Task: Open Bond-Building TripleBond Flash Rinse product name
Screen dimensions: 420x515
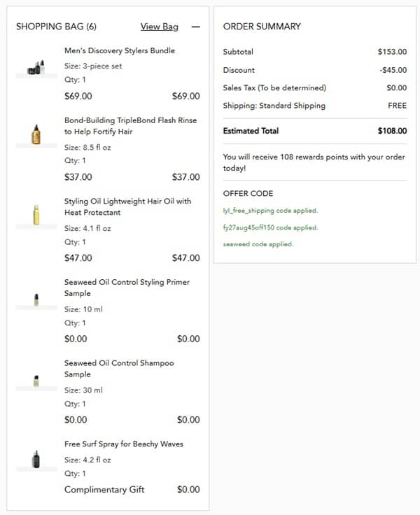Action: click(130, 126)
